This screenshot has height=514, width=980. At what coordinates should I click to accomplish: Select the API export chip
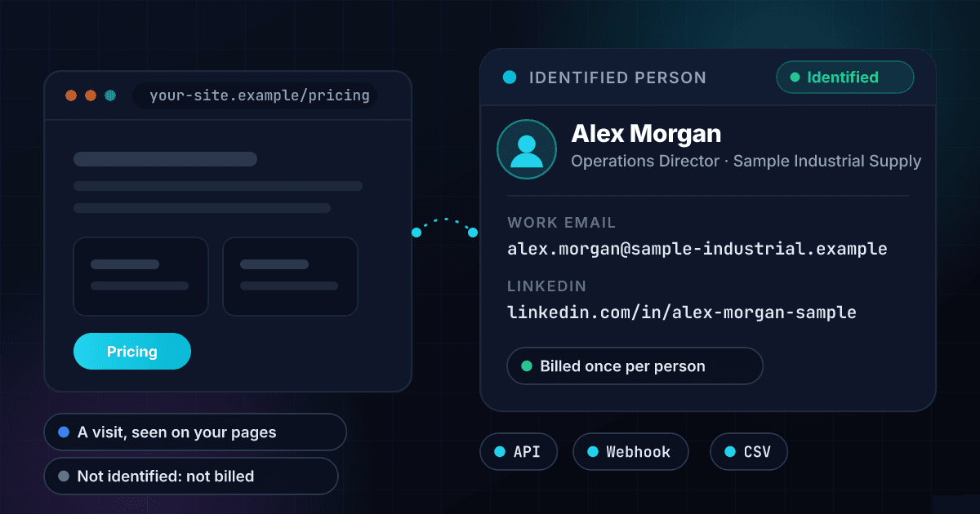pos(519,452)
